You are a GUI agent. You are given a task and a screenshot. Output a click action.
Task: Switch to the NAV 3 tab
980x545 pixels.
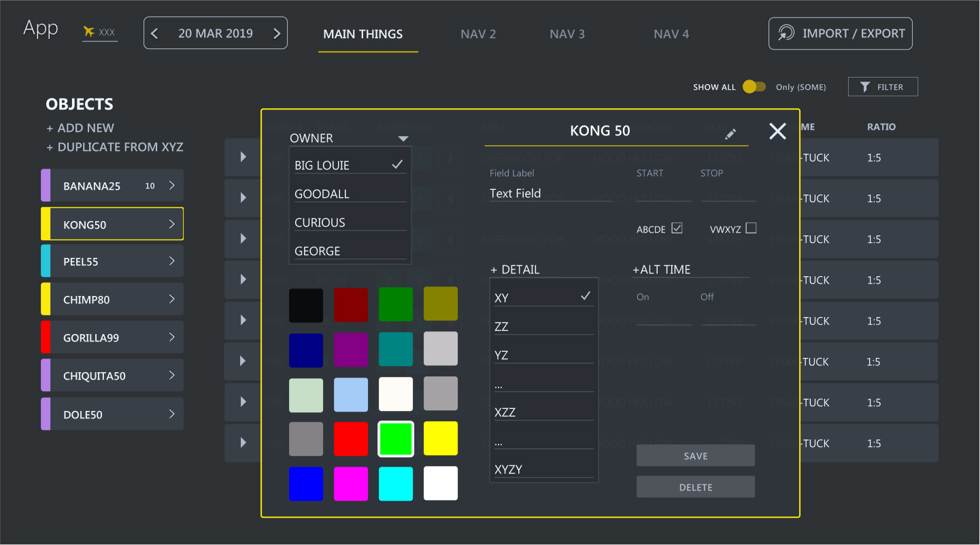coord(567,34)
